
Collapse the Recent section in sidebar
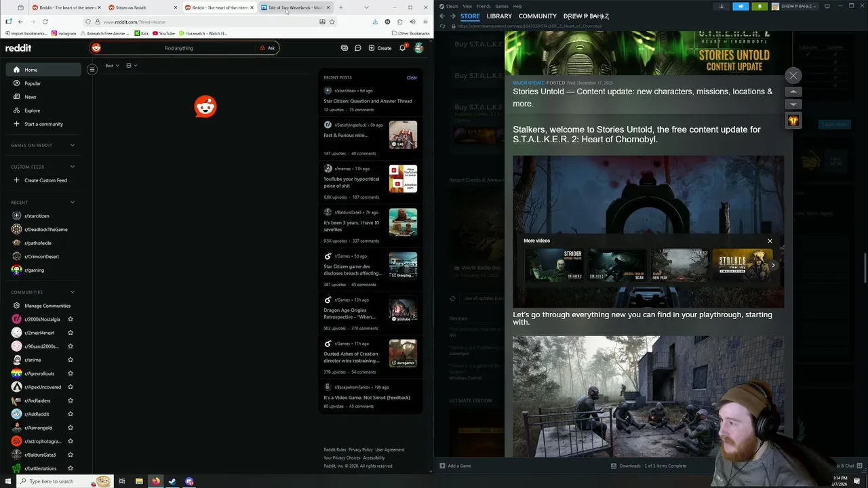[73, 202]
